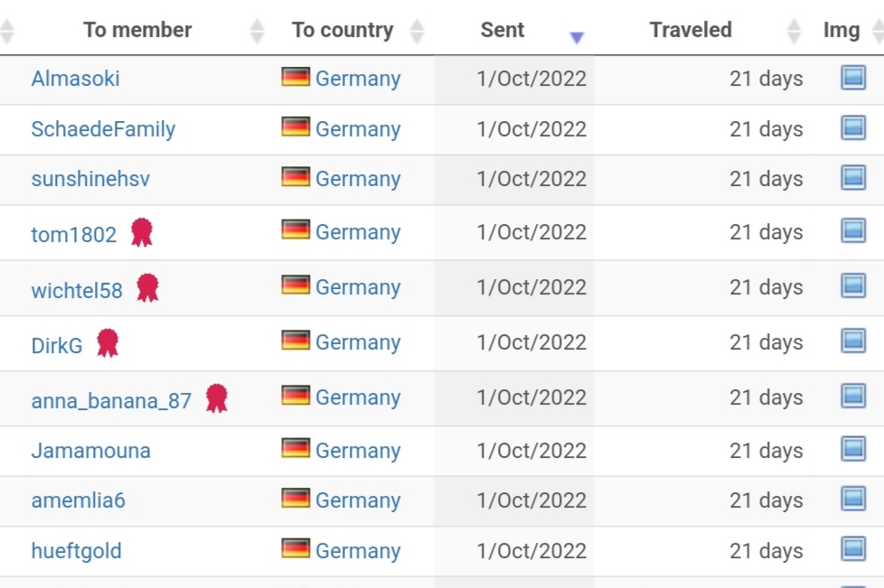The height and width of the screenshot is (588, 884).
Task: Open Almasoki's member profile
Action: tap(76, 79)
